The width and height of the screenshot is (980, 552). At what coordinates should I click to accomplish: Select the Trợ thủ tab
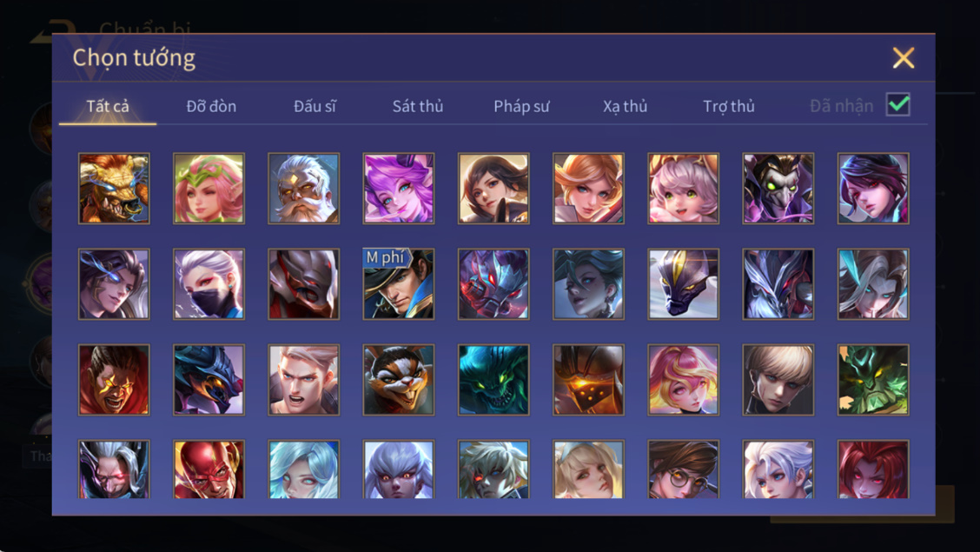pos(729,106)
